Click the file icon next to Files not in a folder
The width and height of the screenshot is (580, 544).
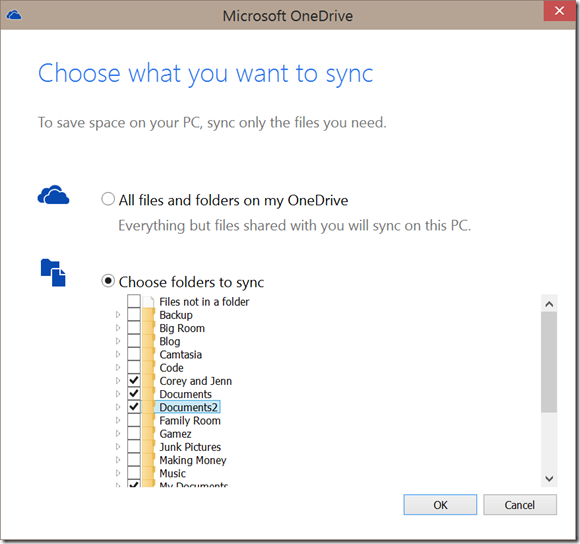[148, 302]
